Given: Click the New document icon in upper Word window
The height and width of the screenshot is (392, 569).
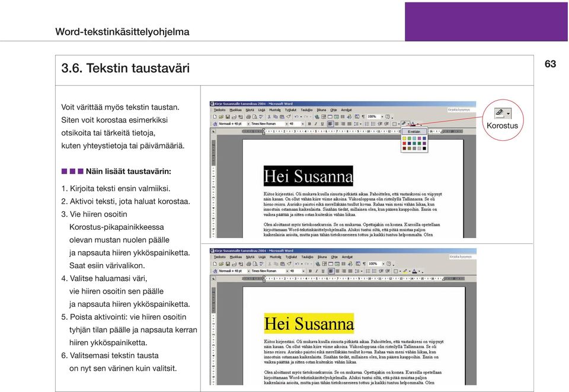Looking at the screenshot, I should (215, 117).
